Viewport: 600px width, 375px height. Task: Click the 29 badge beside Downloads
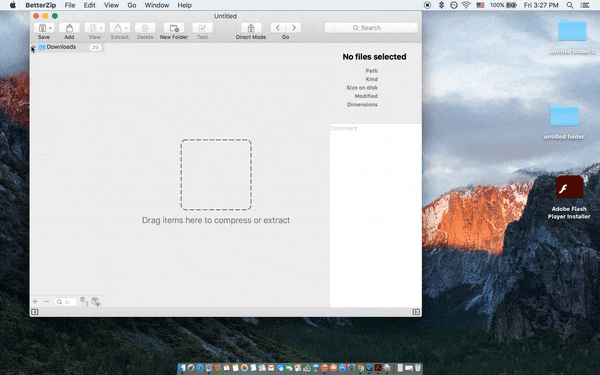[95, 47]
